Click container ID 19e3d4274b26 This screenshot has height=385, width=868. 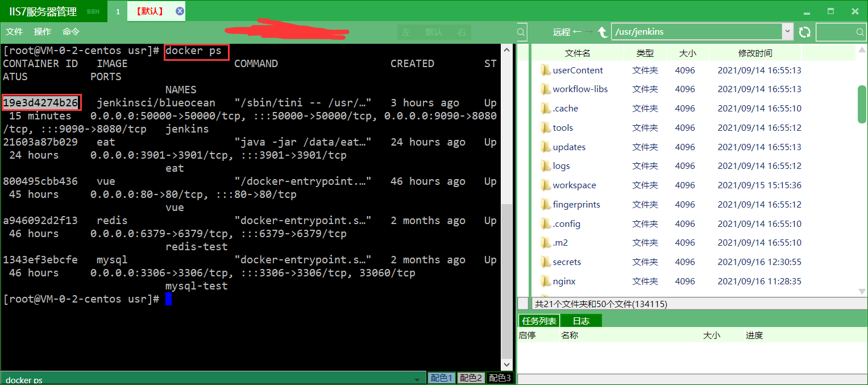[40, 103]
